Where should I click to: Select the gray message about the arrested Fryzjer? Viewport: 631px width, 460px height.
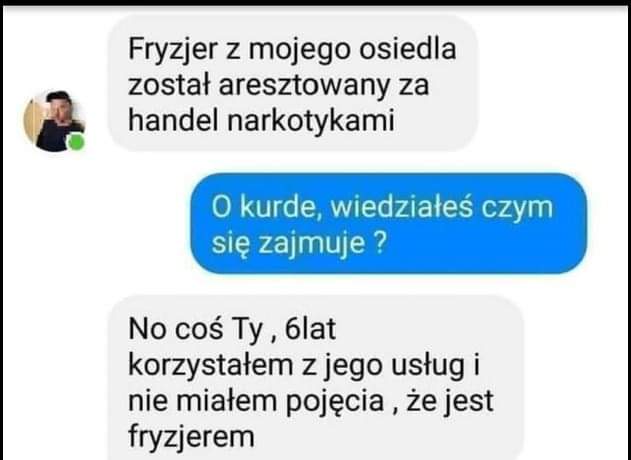[293, 83]
